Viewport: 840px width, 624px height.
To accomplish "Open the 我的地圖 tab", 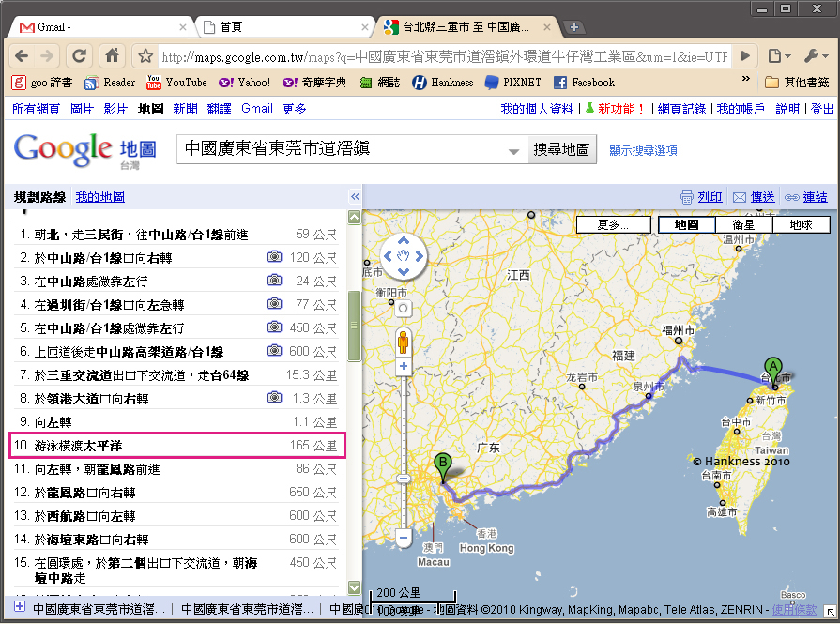I will click(x=100, y=197).
